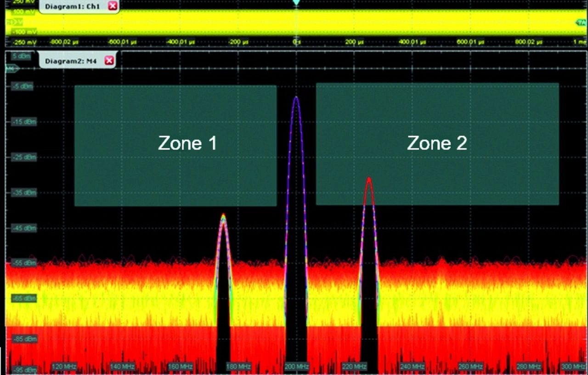Click the tallest peak at 200 MHz

click(296, 99)
